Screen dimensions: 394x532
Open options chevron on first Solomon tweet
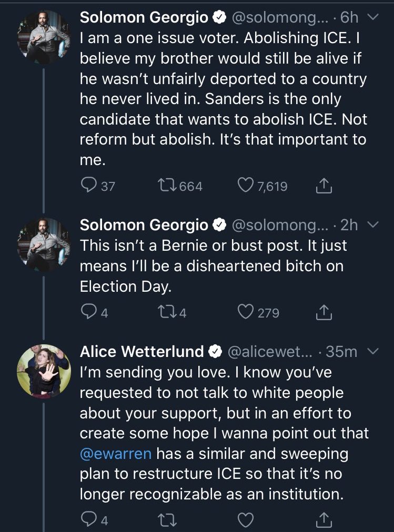pyautogui.click(x=372, y=18)
